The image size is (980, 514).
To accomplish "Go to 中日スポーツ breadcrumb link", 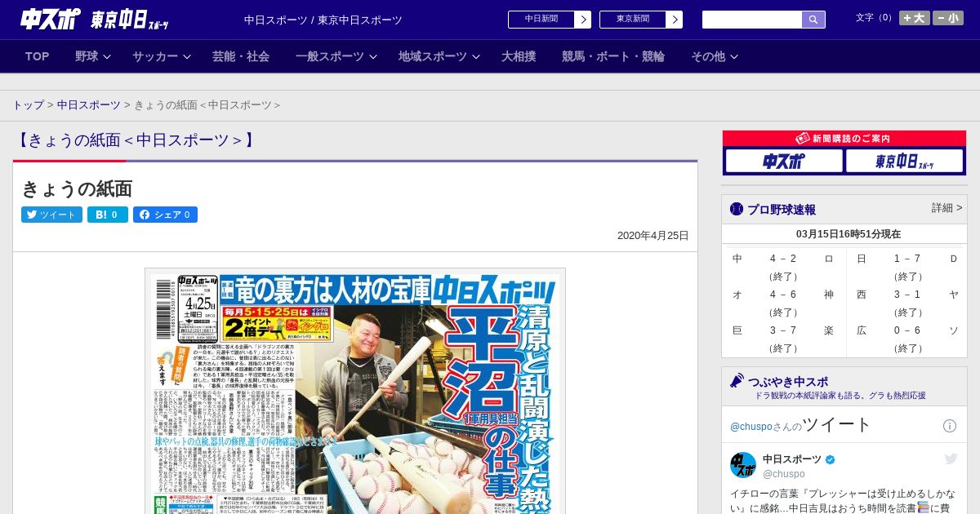I will tap(89, 105).
